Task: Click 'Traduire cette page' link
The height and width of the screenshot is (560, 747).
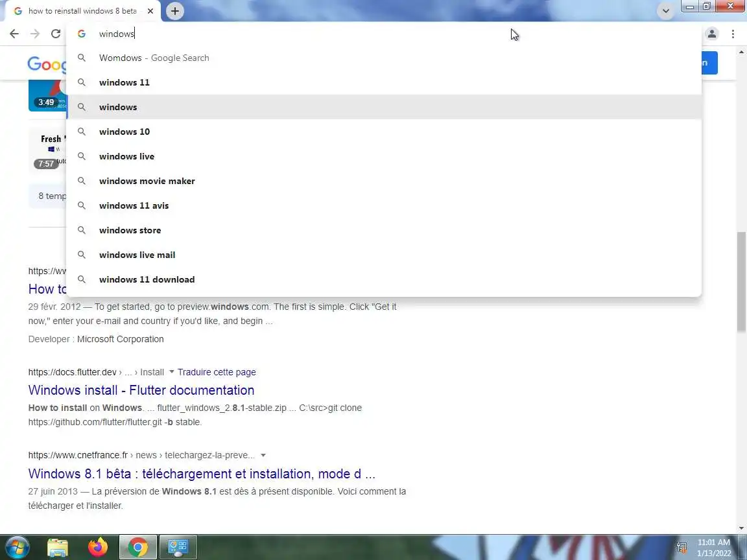Action: 217,372
